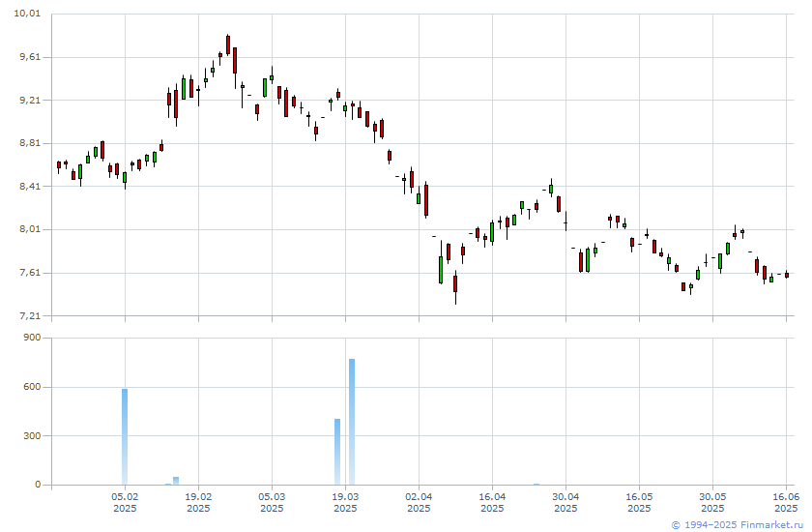Select the 9,61 price axis label
This screenshot has width=812, height=532.
tap(30, 57)
